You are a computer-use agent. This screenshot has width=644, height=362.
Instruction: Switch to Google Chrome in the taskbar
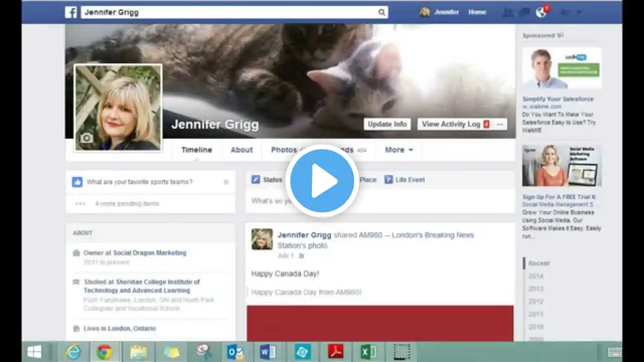coord(105,352)
